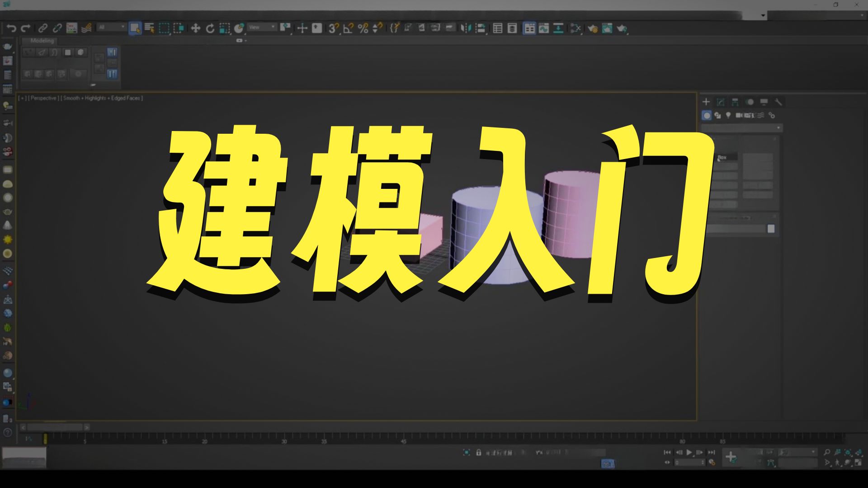Click Bind to Space Warp icon
868x488 pixels.
pos(86,28)
